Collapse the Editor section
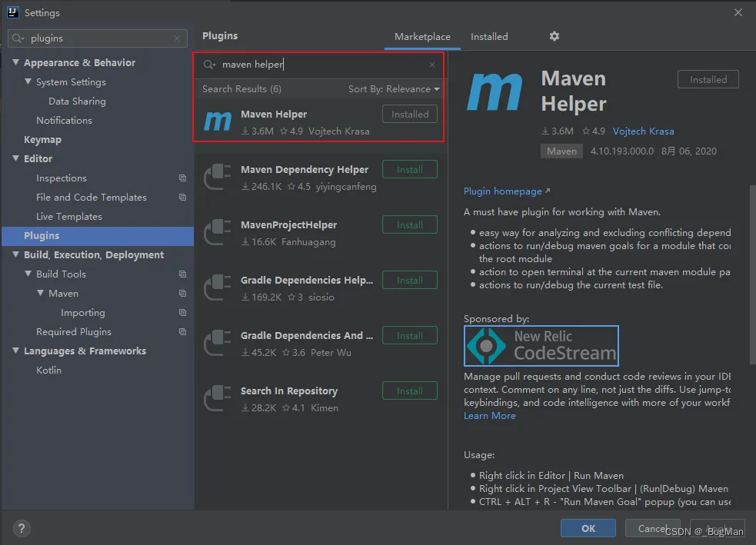This screenshot has height=545, width=756. tap(16, 158)
